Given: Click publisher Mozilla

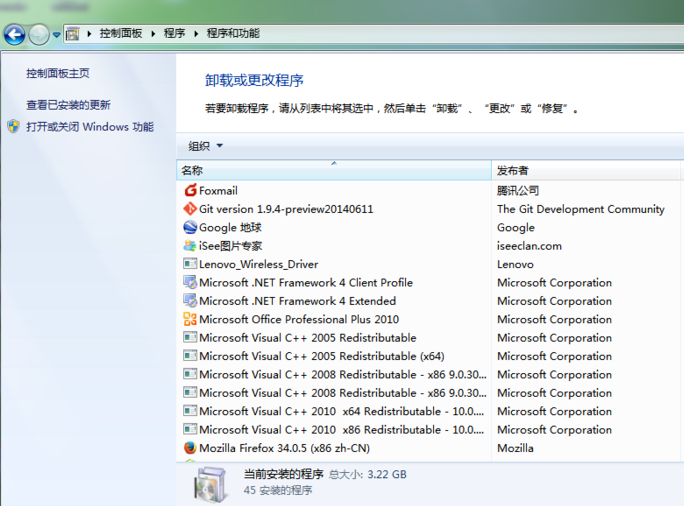Looking at the screenshot, I should [x=515, y=448].
